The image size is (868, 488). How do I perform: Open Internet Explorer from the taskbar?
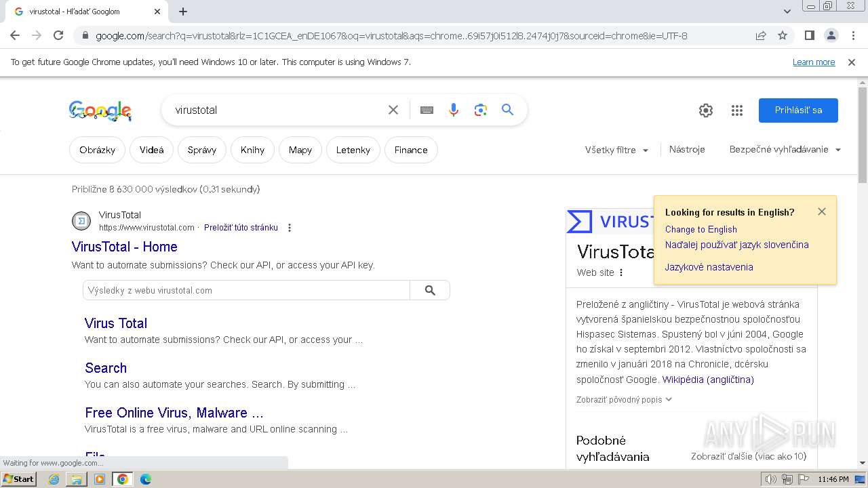point(54,479)
